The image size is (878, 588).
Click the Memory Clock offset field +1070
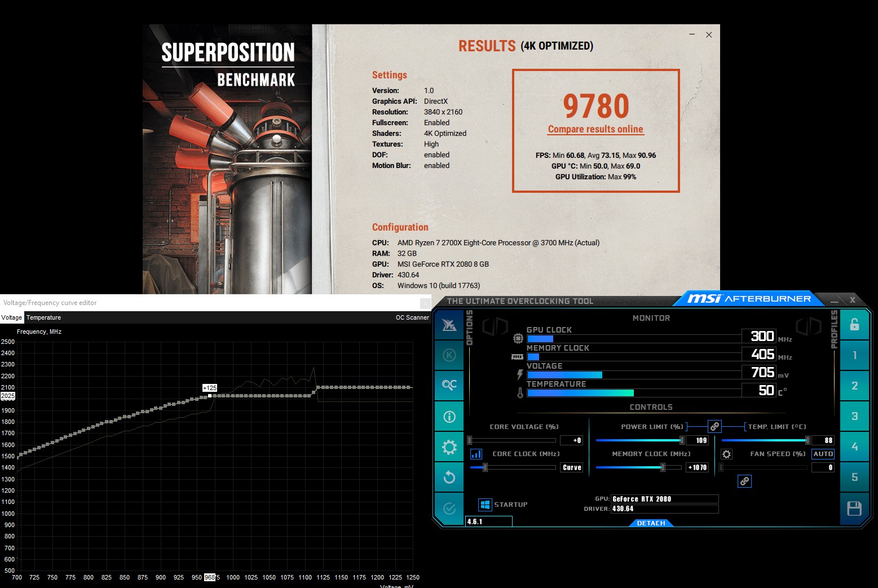tap(697, 467)
